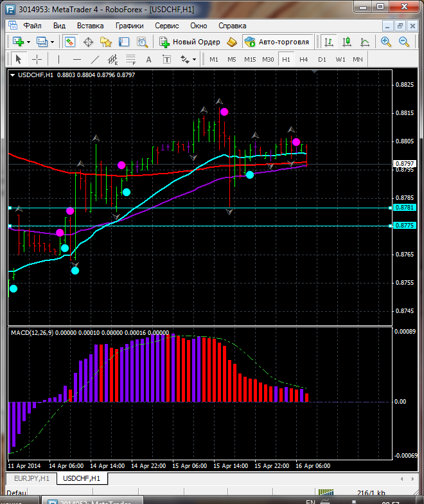Select the H4 timeframe button

pos(303,59)
